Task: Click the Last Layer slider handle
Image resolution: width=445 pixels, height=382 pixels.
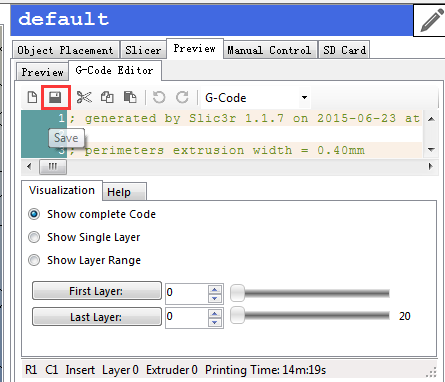Action: tap(238, 315)
